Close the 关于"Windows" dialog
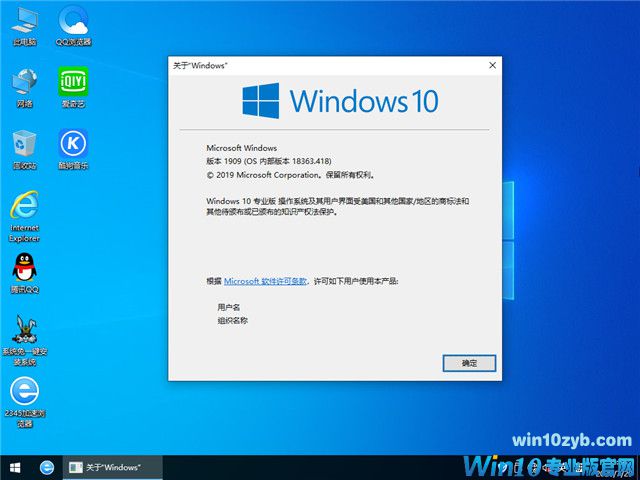This screenshot has height=480, width=640. pyautogui.click(x=492, y=65)
